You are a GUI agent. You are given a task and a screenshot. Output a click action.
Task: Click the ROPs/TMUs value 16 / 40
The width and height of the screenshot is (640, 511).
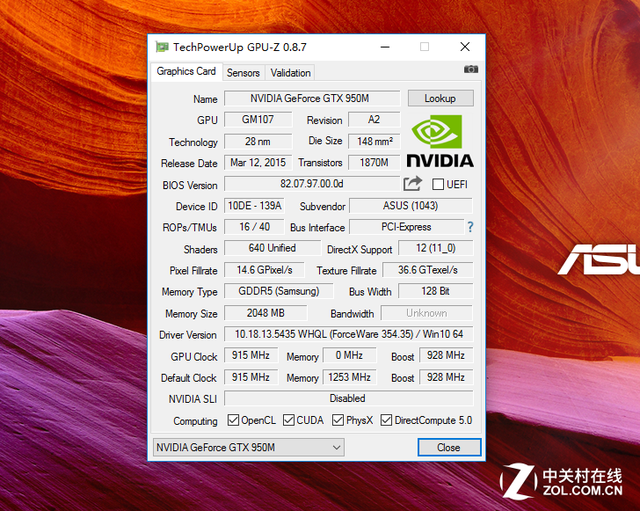254,227
